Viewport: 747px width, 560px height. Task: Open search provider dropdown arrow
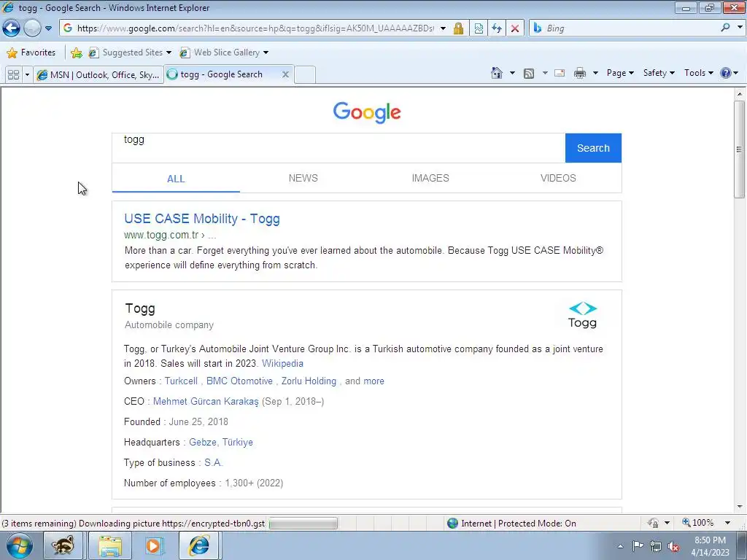740,28
